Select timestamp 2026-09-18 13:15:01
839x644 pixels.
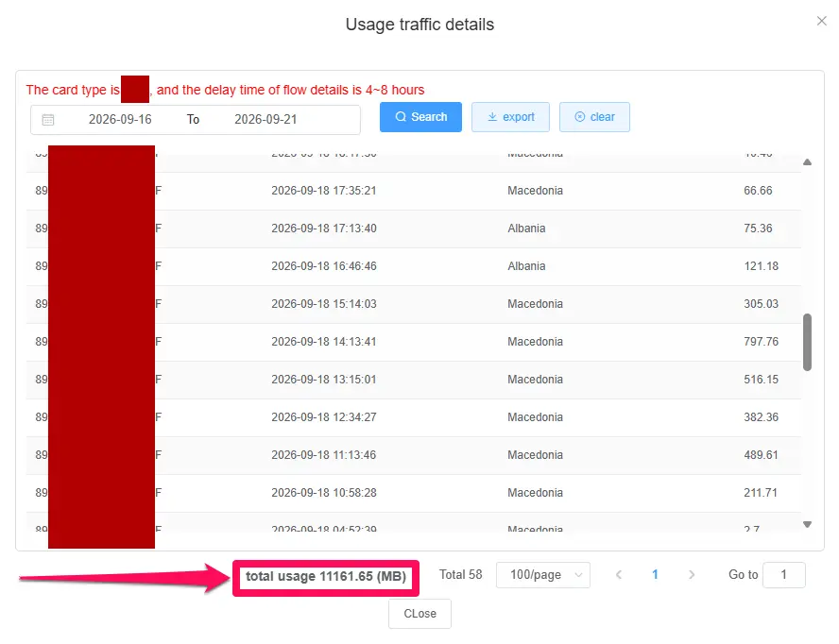click(x=324, y=380)
